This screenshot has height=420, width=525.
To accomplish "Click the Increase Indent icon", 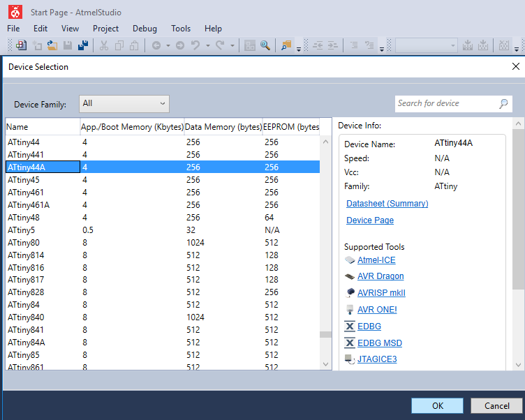I will pyautogui.click(x=333, y=45).
